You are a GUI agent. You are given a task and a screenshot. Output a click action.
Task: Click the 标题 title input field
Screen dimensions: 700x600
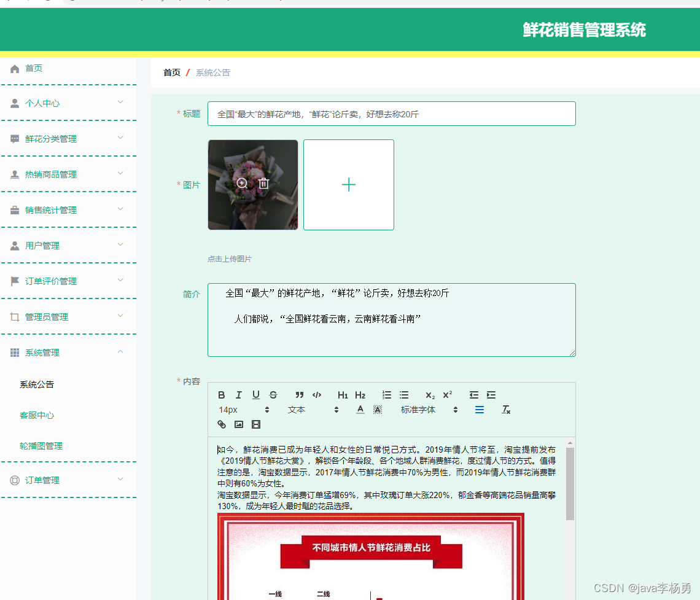(x=392, y=114)
